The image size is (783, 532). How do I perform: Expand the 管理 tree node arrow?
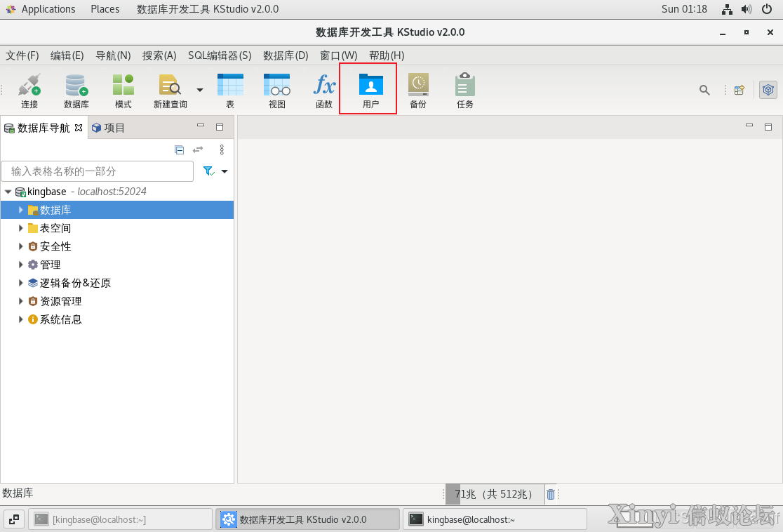point(20,265)
